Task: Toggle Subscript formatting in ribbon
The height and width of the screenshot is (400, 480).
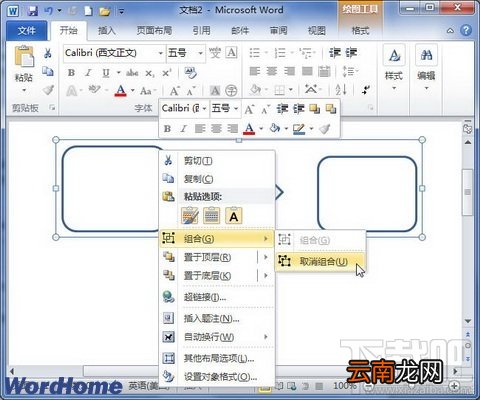Action: pos(150,73)
